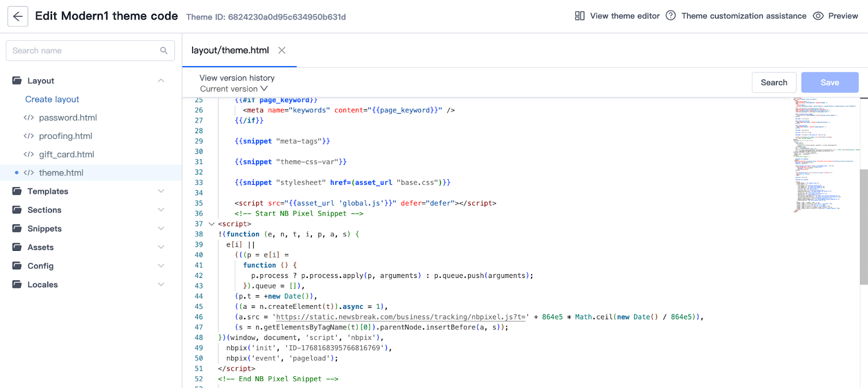Screen dimensions: 868x388
Task: Click the Locales folder icon
Action: (17, 284)
